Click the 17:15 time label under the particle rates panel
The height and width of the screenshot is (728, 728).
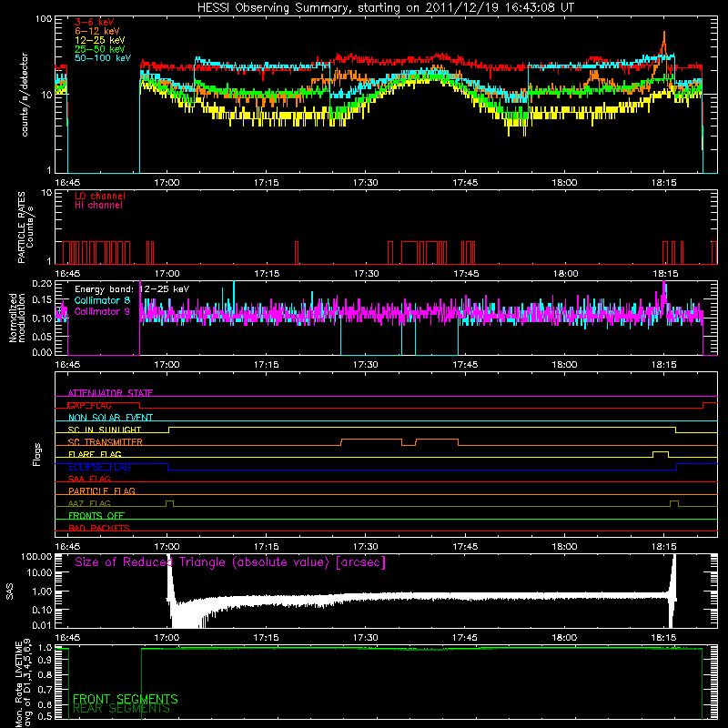pyautogui.click(x=267, y=274)
